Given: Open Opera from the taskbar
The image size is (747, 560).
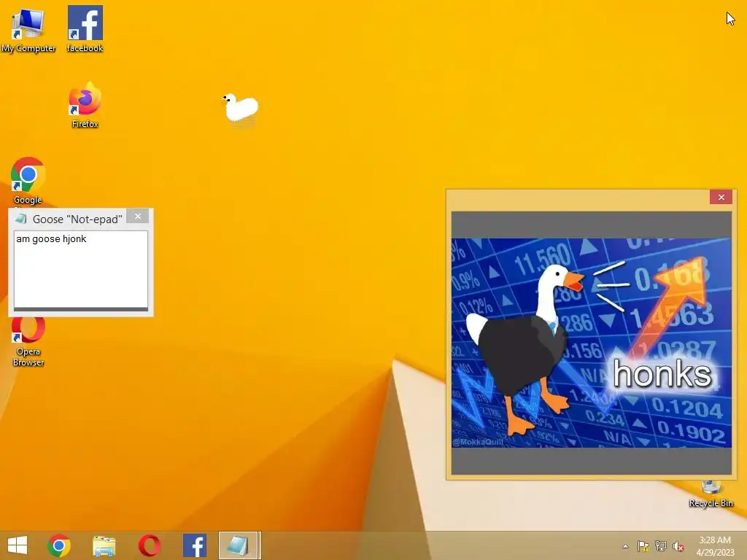Looking at the screenshot, I should click(149, 545).
